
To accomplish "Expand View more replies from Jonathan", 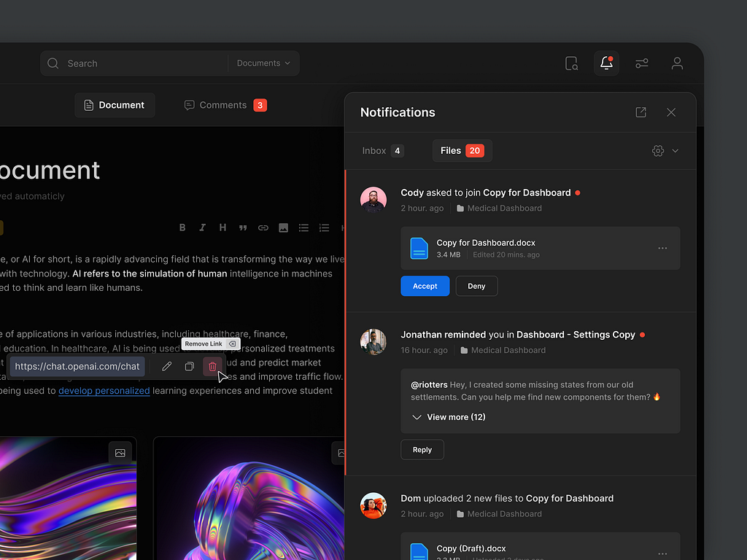I will point(448,416).
